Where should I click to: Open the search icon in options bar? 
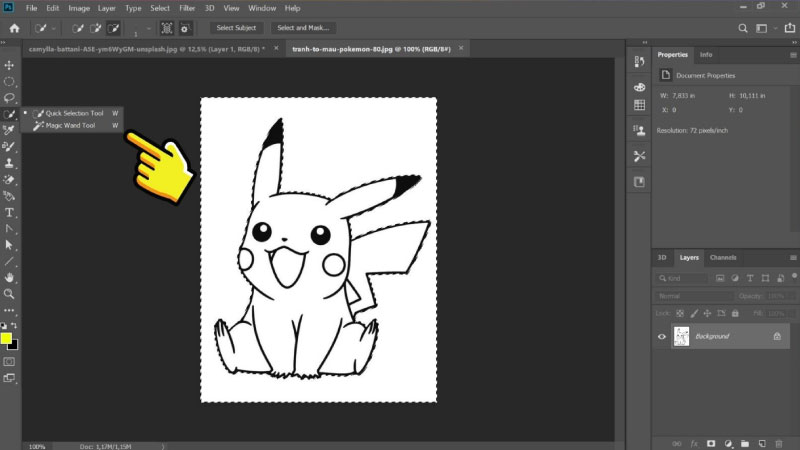click(x=743, y=29)
